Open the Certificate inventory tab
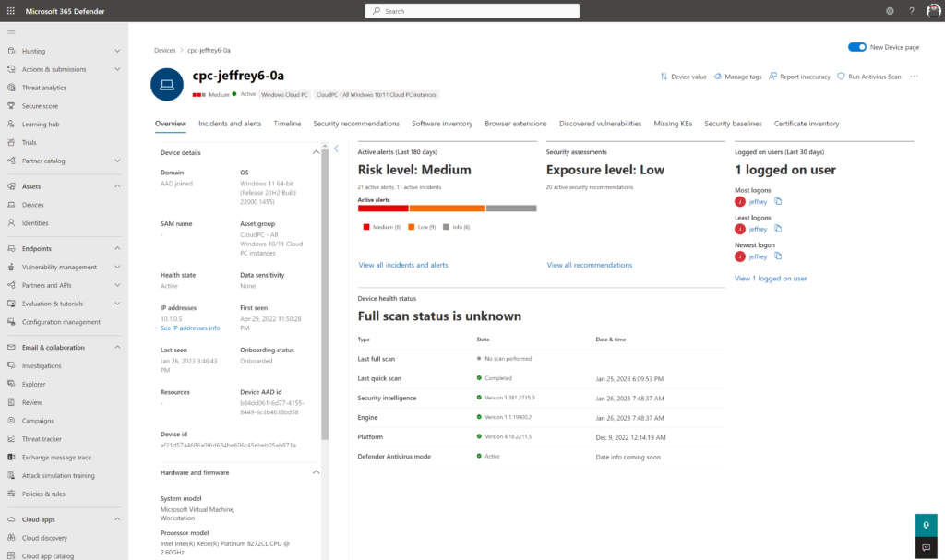 807,124
